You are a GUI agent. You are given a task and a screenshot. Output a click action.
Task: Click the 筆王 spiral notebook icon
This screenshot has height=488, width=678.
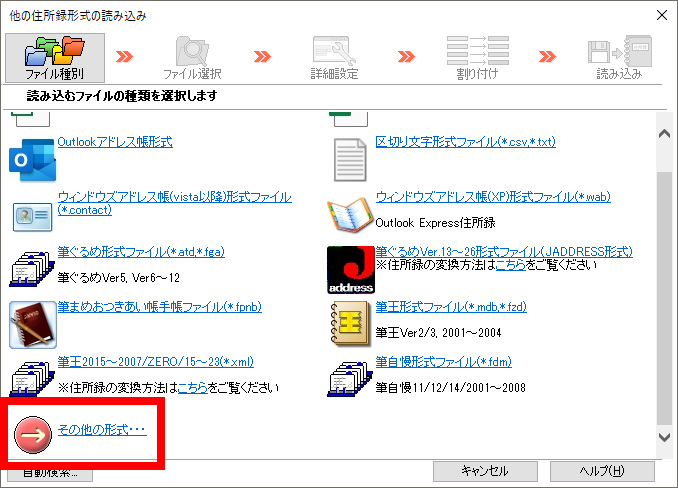coord(351,325)
